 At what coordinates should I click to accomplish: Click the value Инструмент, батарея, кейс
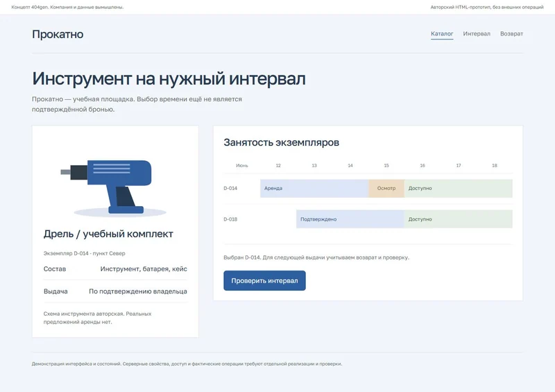pyautogui.click(x=144, y=269)
